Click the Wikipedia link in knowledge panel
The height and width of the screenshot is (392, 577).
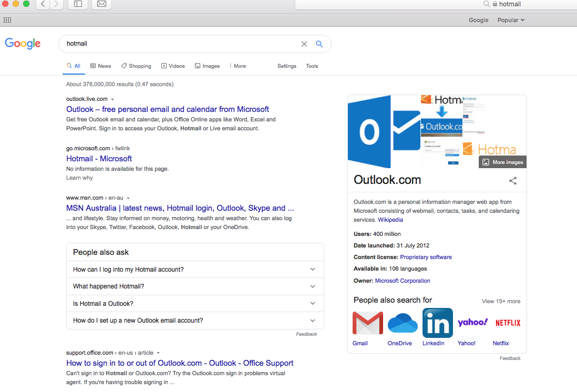390,220
